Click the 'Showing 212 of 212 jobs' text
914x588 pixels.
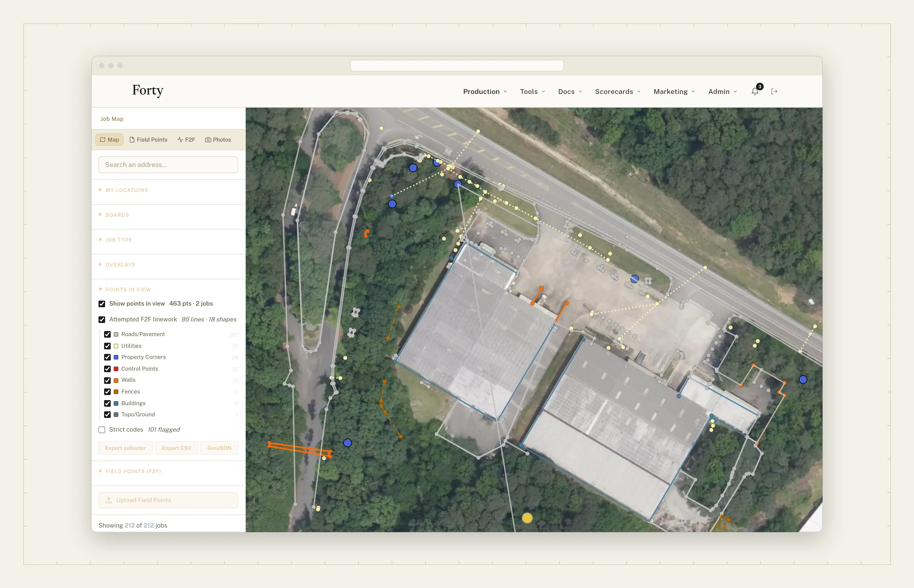(x=133, y=525)
